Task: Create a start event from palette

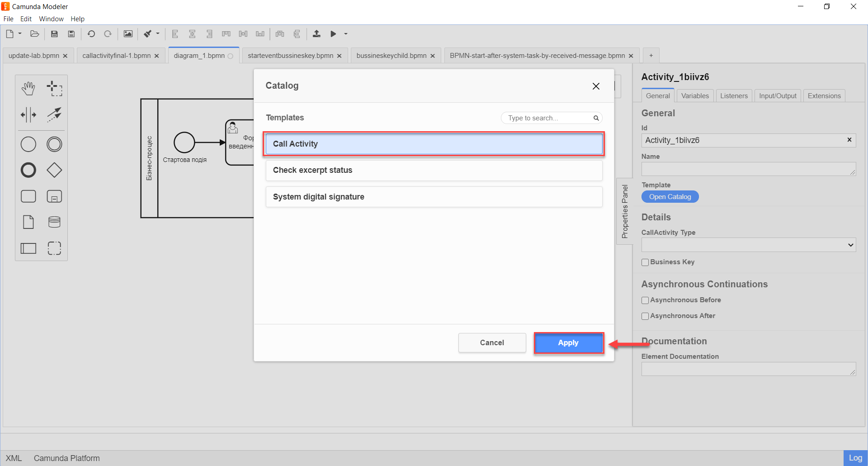Action: (x=28, y=144)
